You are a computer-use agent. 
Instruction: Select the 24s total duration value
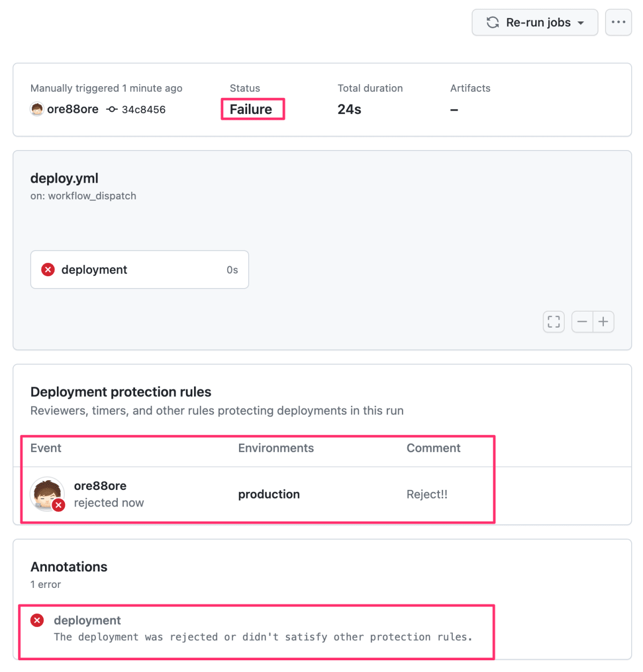(349, 109)
